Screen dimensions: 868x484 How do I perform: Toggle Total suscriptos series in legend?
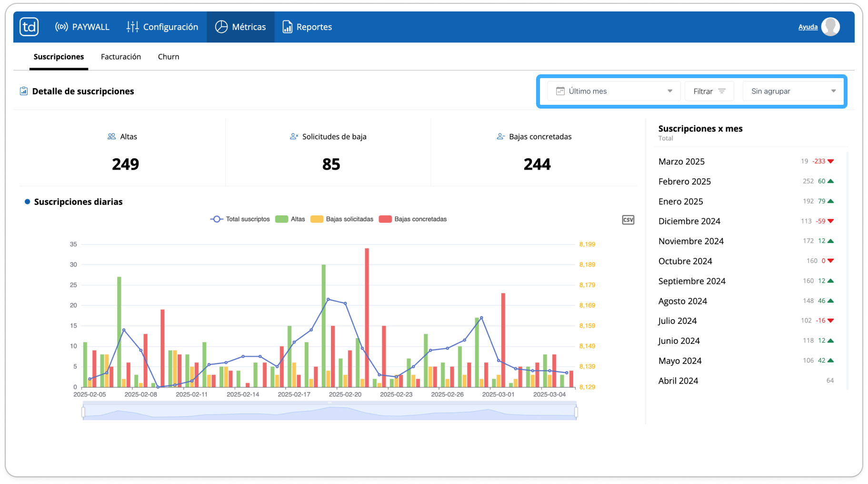tap(240, 219)
